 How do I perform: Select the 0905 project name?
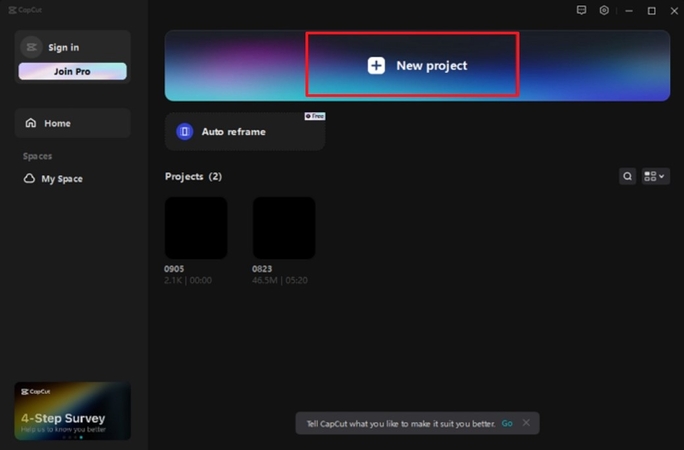pos(174,269)
